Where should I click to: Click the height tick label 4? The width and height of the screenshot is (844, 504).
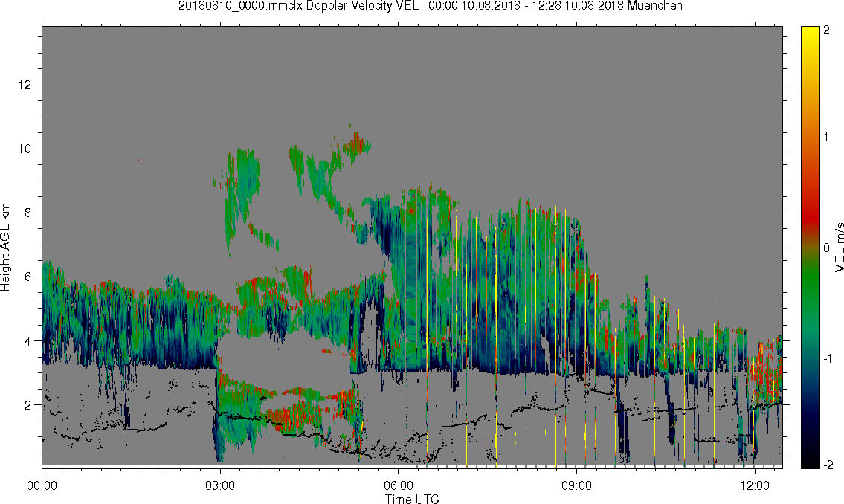click(28, 341)
